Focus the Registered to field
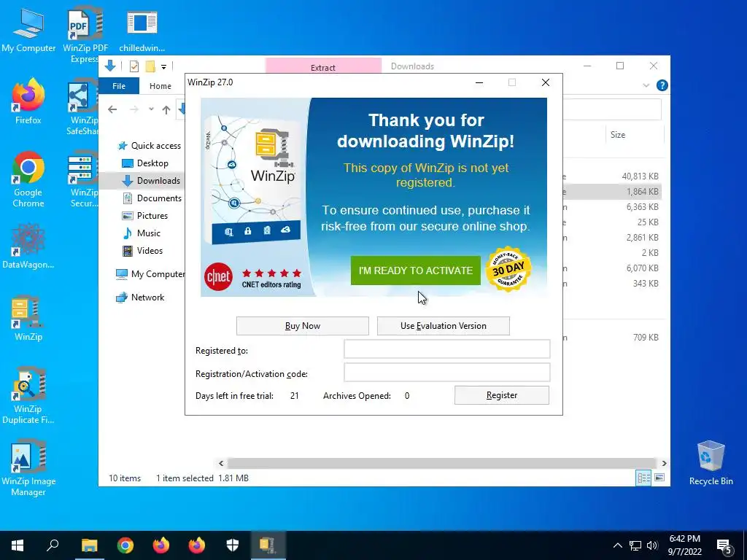Image resolution: width=747 pixels, height=560 pixels. pos(447,349)
